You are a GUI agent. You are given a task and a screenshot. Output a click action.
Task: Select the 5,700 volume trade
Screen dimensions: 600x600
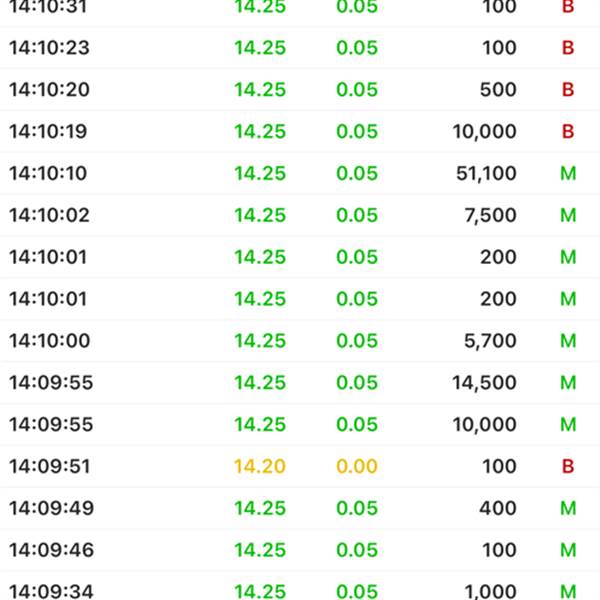pyautogui.click(x=490, y=341)
